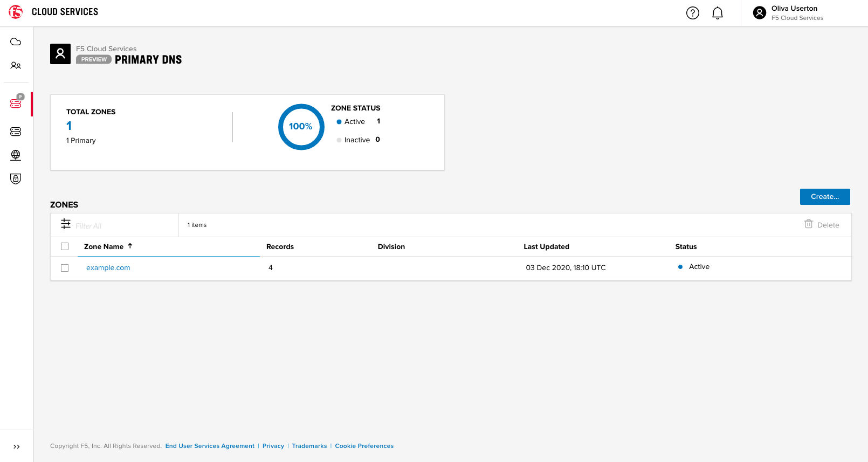This screenshot has width=868, height=462.
Task: Expand the sidebar with double chevron
Action: click(16, 446)
